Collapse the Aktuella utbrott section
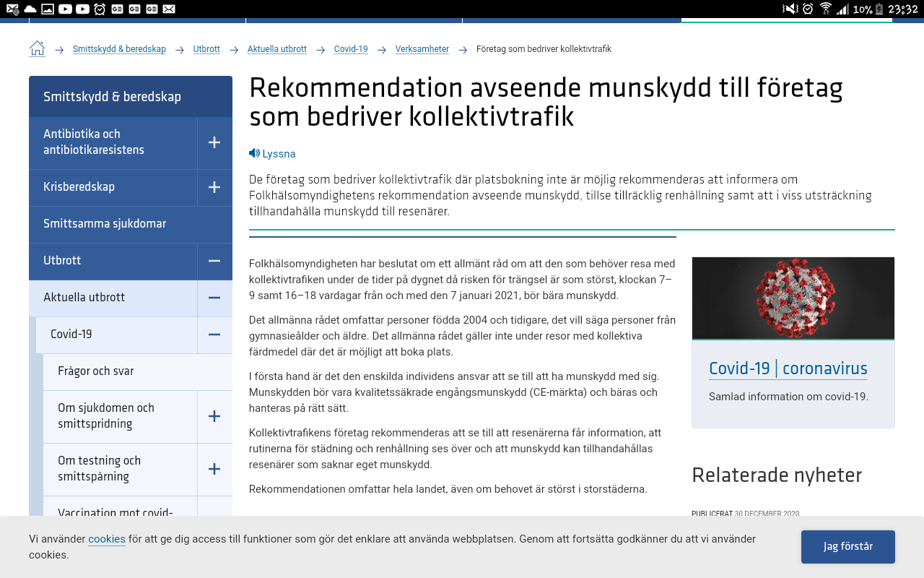This screenshot has height=578, width=924. 214,298
